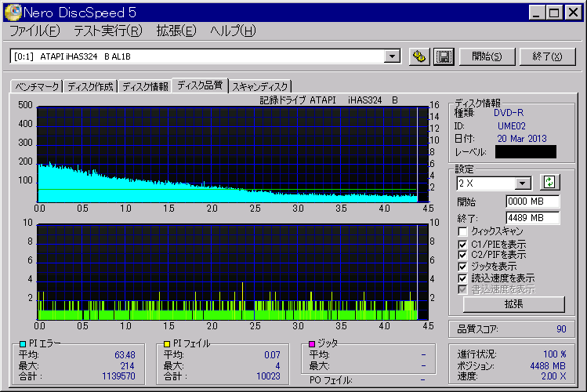Click the 終了(X) button
Screen dimensions: 587x392
pyautogui.click(x=547, y=56)
